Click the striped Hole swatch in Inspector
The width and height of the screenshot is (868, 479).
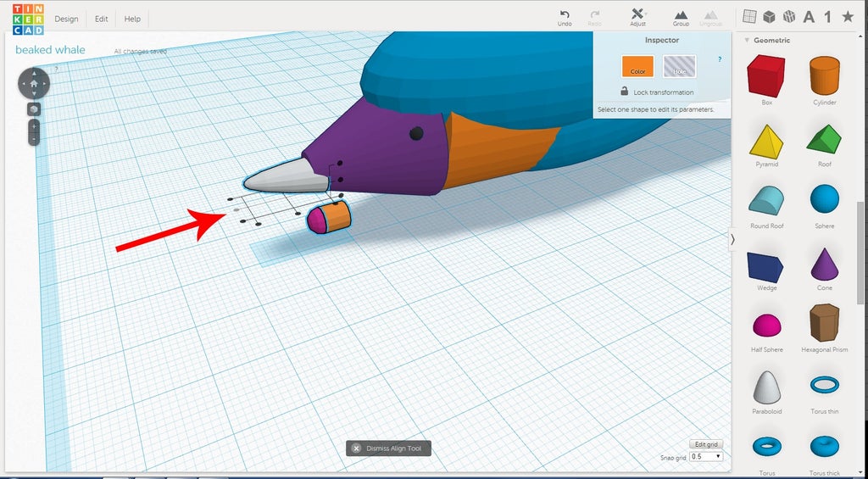(x=679, y=66)
